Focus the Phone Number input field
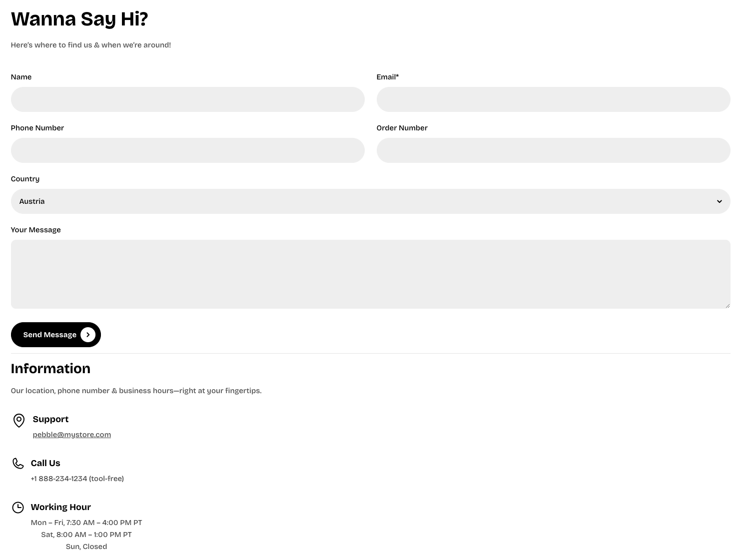The image size is (746, 560). point(187,150)
